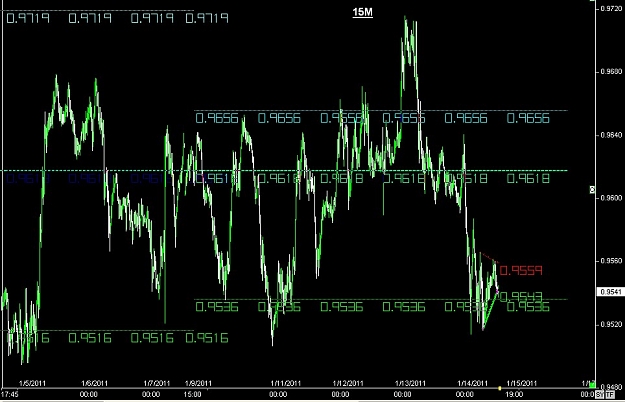Click the 1/12/2011 date label
The image size is (625, 402).
tap(348, 383)
